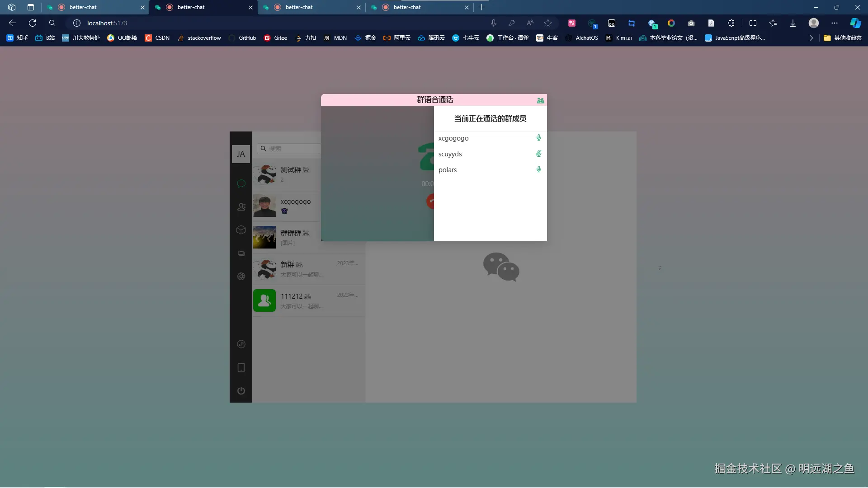The image size is (868, 488).
Task: Unmute the microphone for scuyyds
Action: [x=539, y=154]
